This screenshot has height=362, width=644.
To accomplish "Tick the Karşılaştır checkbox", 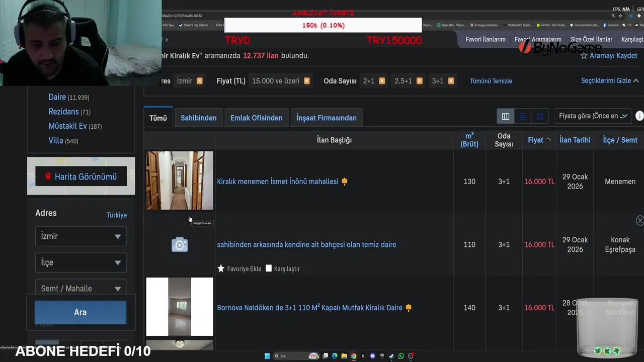I will (269, 268).
